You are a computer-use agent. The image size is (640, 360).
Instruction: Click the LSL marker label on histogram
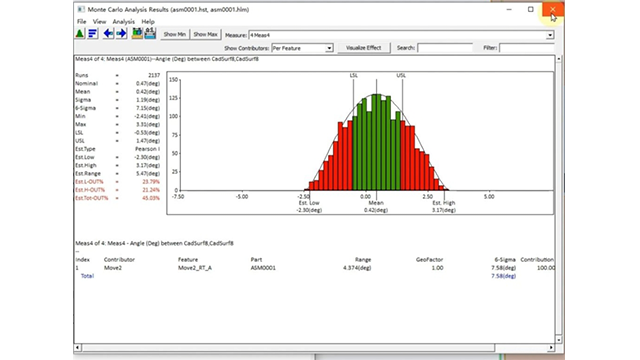(x=353, y=76)
